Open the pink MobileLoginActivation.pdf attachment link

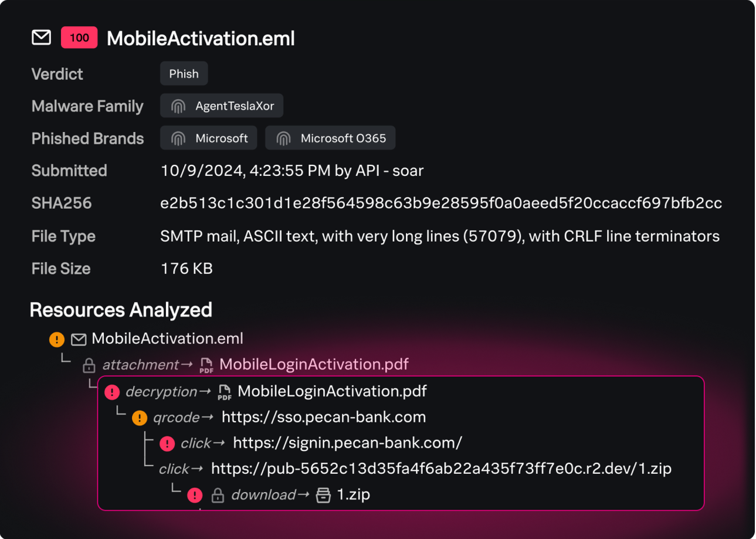point(313,364)
